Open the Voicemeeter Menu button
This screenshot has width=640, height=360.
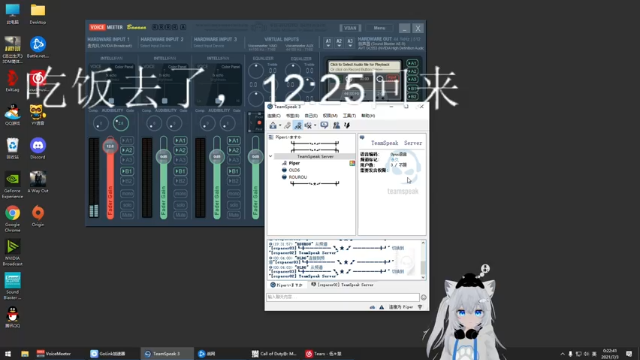pos(379,28)
